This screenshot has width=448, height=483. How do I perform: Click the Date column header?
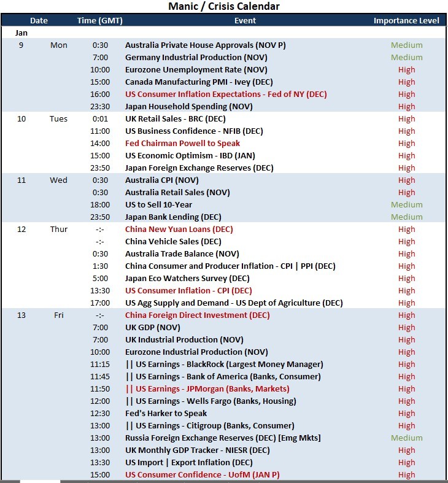(x=39, y=21)
